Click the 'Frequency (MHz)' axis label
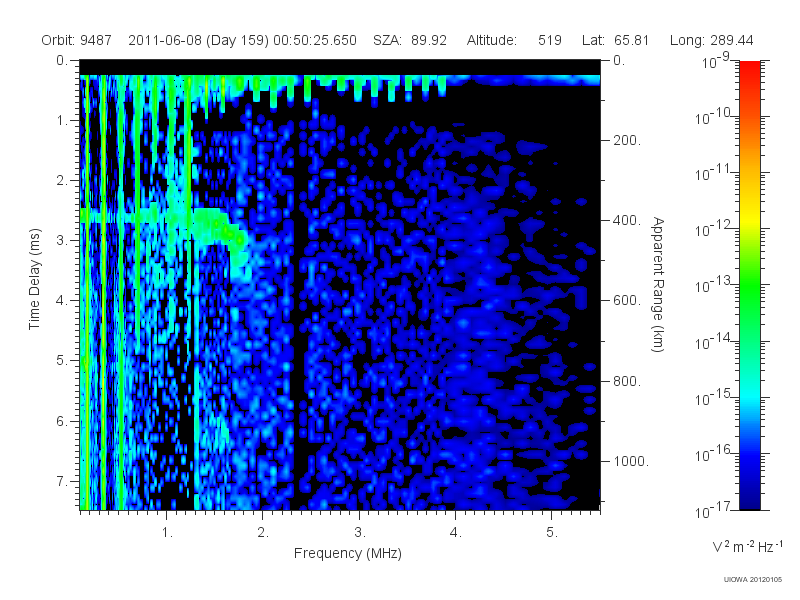 click(x=347, y=553)
